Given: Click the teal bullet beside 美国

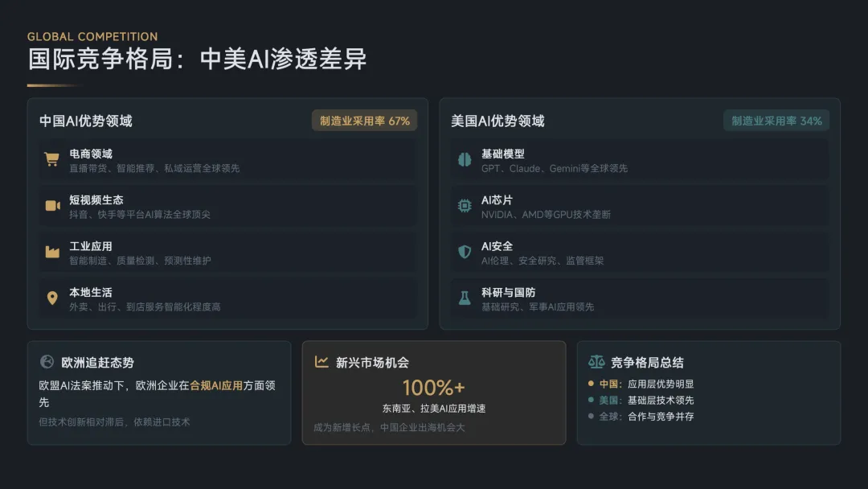Looking at the screenshot, I should click(x=592, y=399).
